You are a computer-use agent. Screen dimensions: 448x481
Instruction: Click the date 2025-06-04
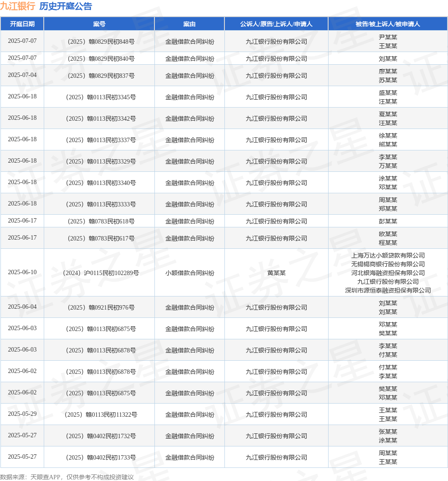pos(22,307)
